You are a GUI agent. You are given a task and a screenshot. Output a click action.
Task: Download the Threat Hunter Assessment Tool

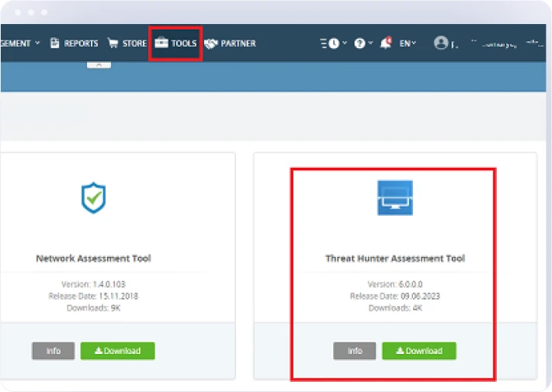[419, 351]
